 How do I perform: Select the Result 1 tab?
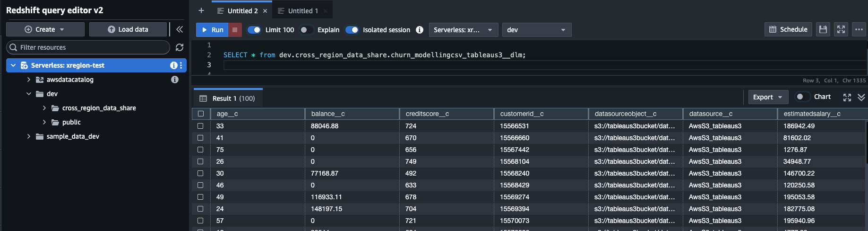point(228,98)
